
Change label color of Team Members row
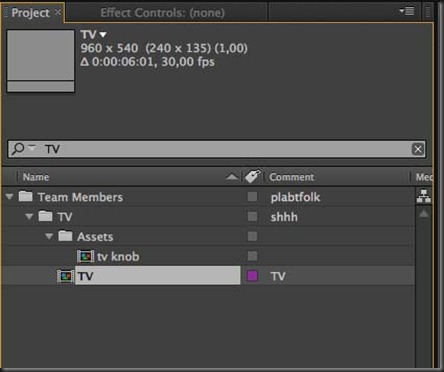click(x=252, y=197)
